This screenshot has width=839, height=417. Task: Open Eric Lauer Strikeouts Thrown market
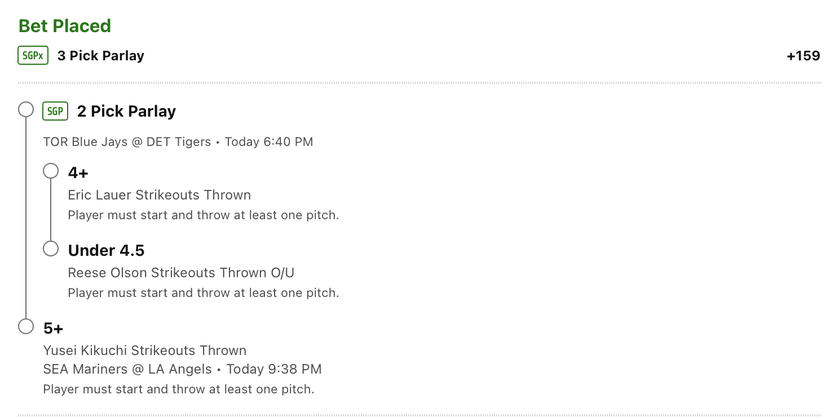pyautogui.click(x=159, y=195)
